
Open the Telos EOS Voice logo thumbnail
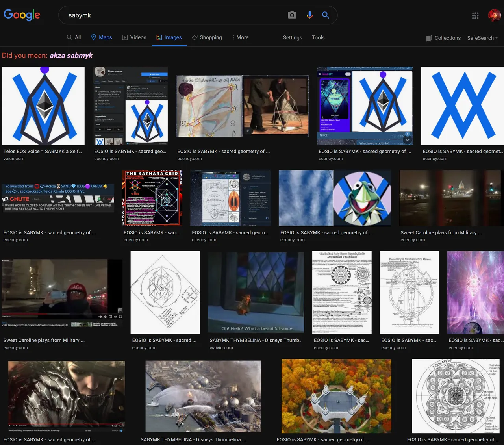(43, 106)
